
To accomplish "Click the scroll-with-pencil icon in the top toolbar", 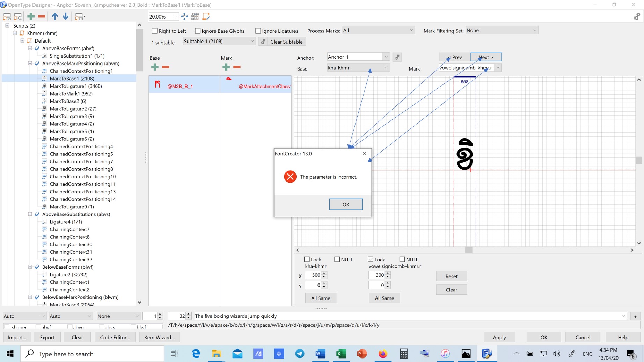I will [x=206, y=16].
